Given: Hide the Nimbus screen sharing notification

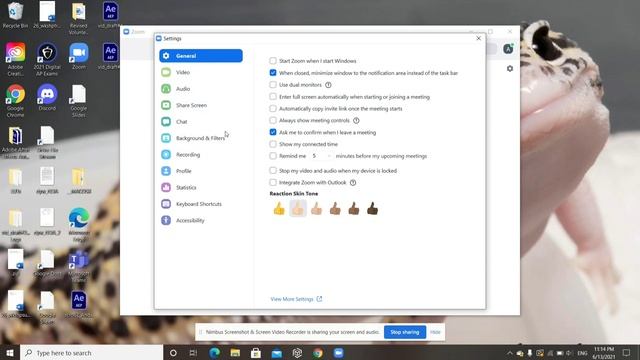Looking at the screenshot, I should pyautogui.click(x=435, y=332).
